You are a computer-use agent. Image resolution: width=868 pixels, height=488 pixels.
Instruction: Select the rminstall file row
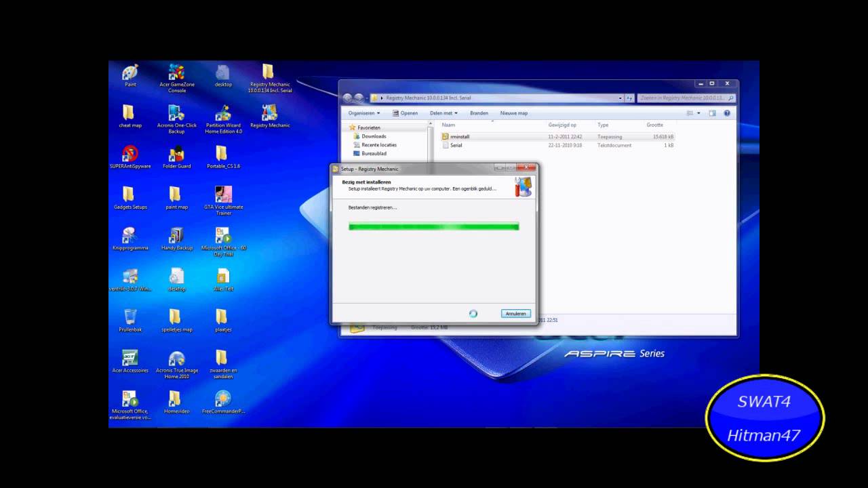[557, 136]
